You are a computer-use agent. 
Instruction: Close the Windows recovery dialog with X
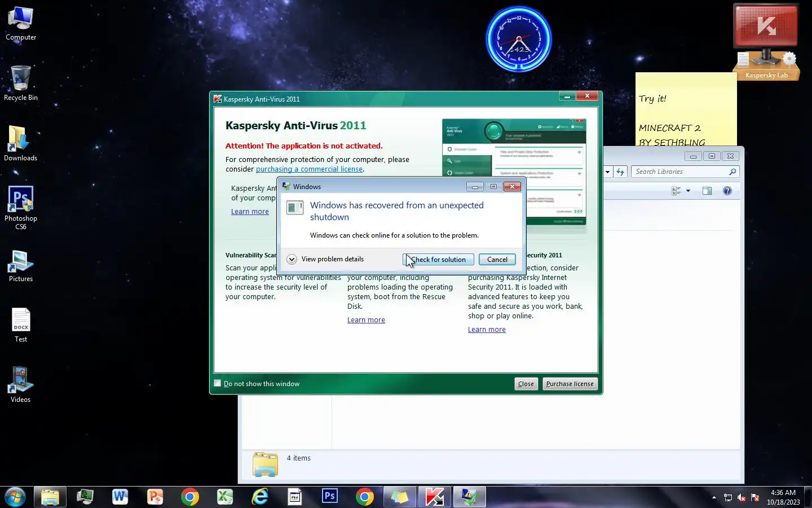click(512, 186)
